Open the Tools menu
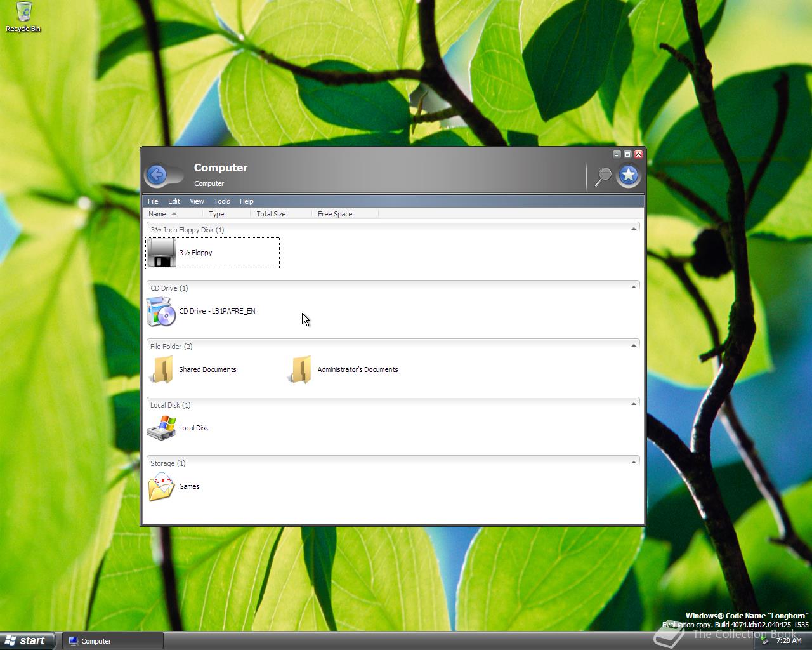This screenshot has width=812, height=650. pos(222,201)
